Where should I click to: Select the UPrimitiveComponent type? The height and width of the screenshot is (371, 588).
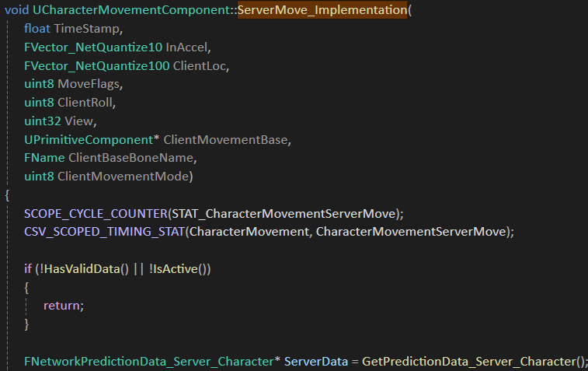tap(89, 140)
